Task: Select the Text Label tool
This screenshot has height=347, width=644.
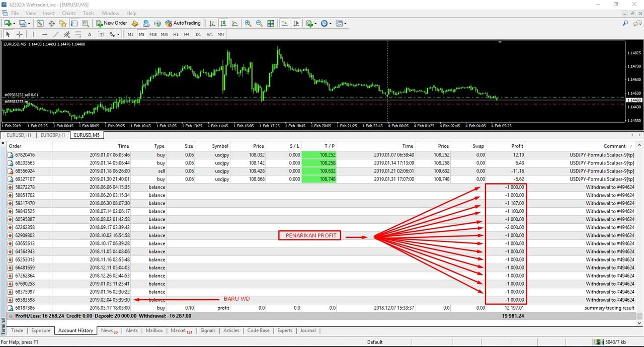Action: click(x=101, y=34)
